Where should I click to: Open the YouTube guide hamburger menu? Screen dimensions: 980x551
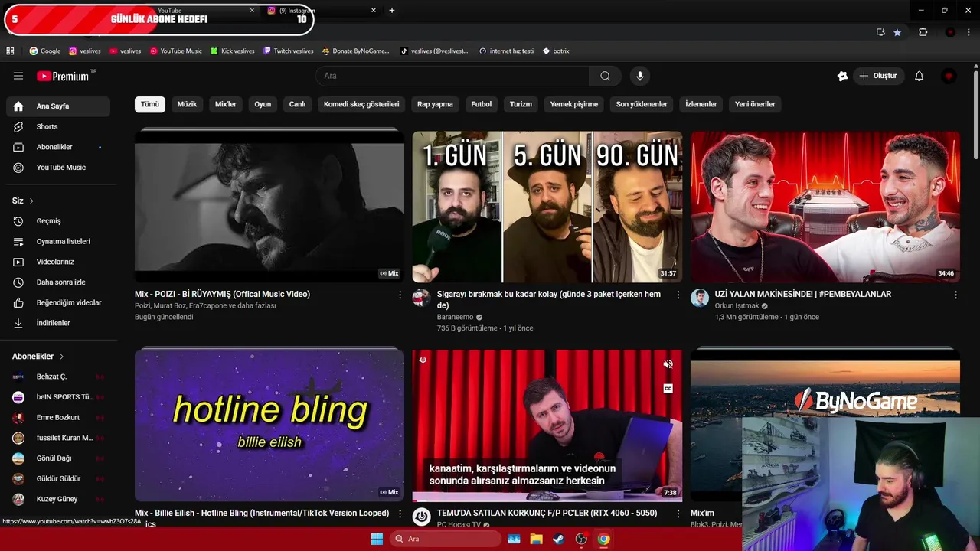click(18, 76)
